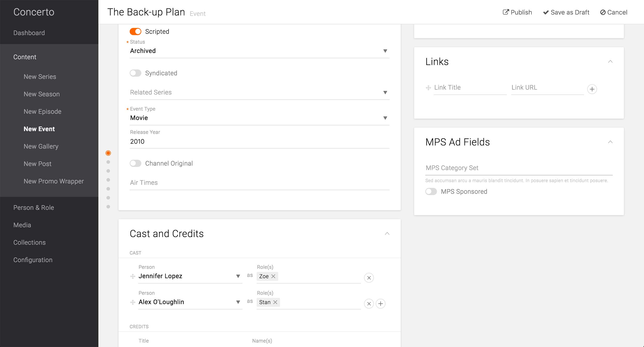Enable the Syndicated toggle
The width and height of the screenshot is (644, 347).
[x=135, y=73]
